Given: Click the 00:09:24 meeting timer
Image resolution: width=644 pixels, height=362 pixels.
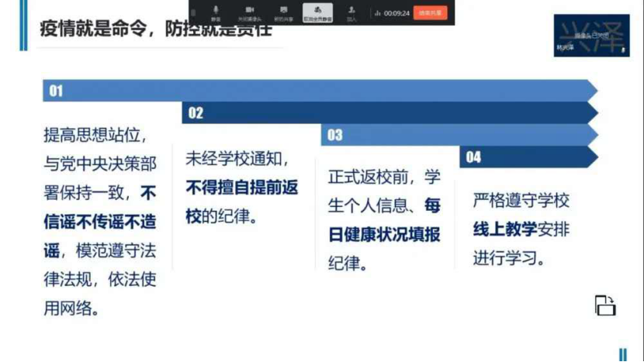Looking at the screenshot, I should (396, 13).
